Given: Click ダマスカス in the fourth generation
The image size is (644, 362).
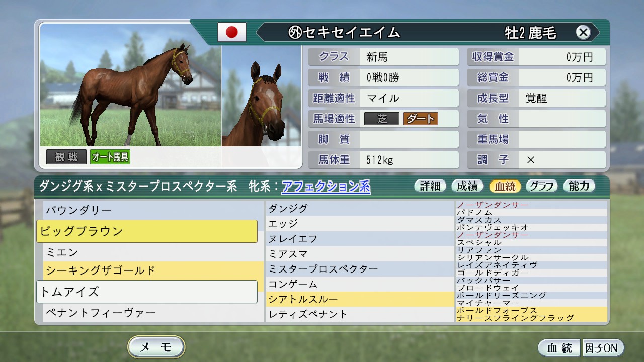Looking at the screenshot, I should point(532,220).
